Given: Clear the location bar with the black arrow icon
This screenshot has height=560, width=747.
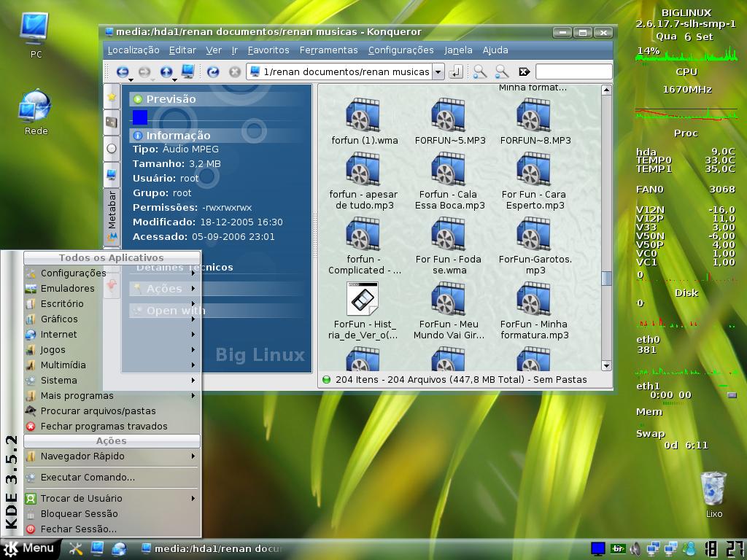Looking at the screenshot, I should (x=524, y=72).
